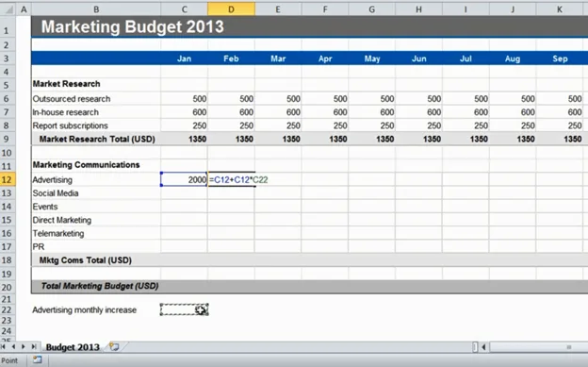Image resolution: width=588 pixels, height=367 pixels.
Task: Select column G header
Action: coord(371,9)
